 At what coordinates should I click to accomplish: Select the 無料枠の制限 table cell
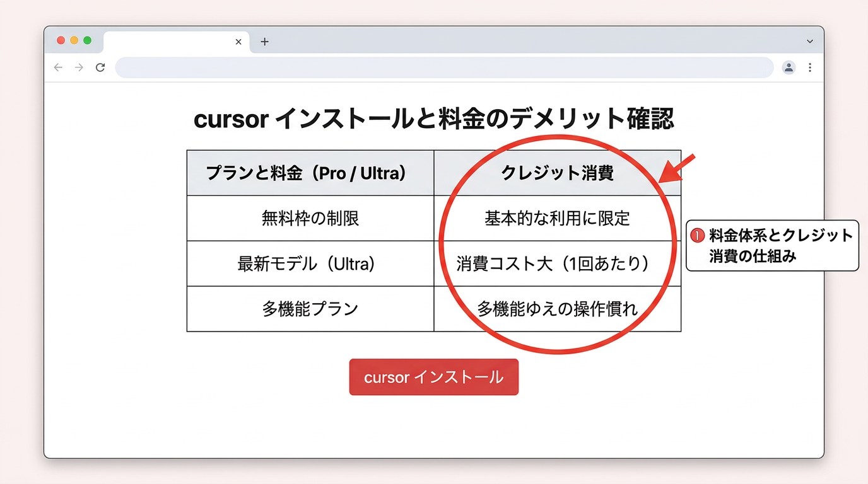pos(310,218)
